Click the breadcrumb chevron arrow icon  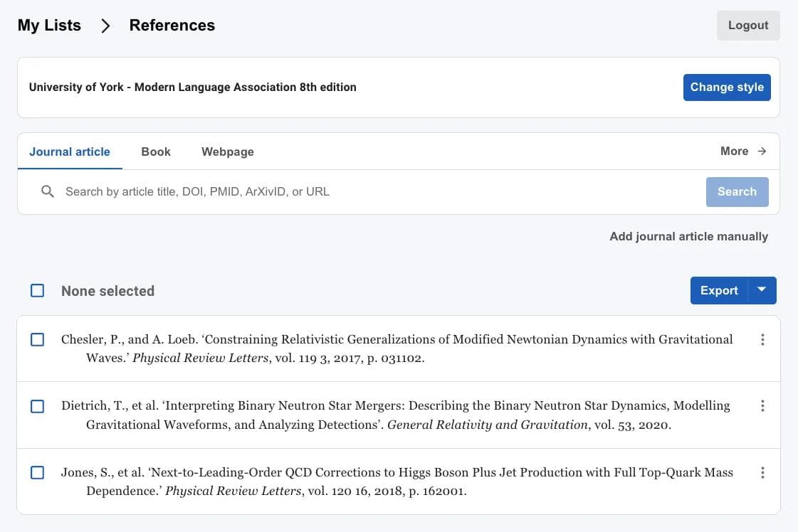pos(105,26)
